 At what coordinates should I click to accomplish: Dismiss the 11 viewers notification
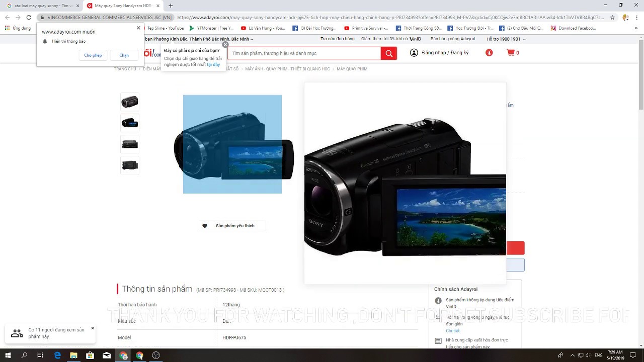pos(93,328)
